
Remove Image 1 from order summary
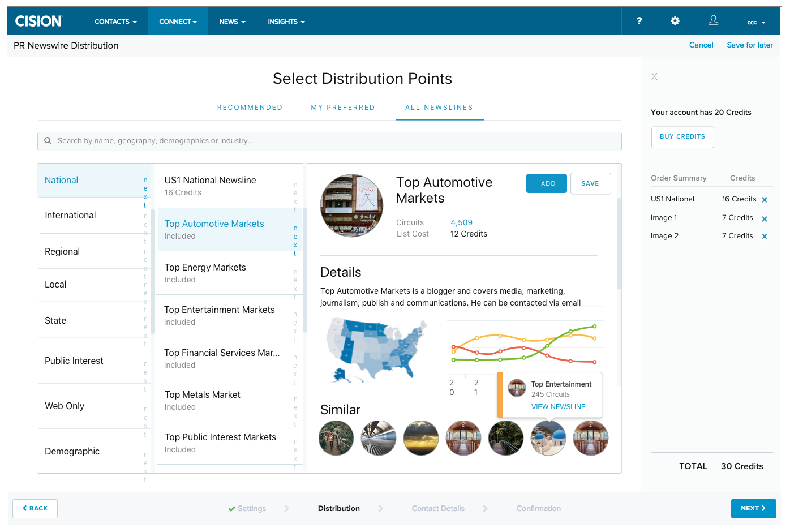(765, 219)
